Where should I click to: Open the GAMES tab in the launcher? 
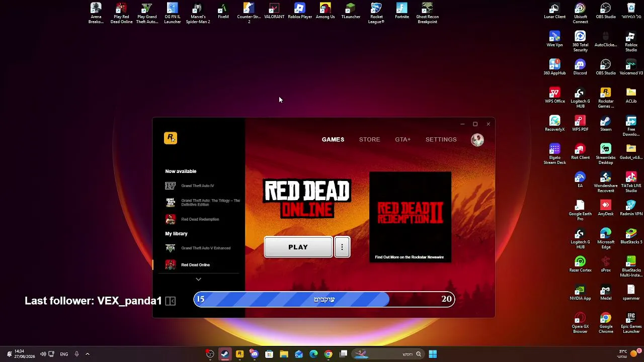coord(333,139)
